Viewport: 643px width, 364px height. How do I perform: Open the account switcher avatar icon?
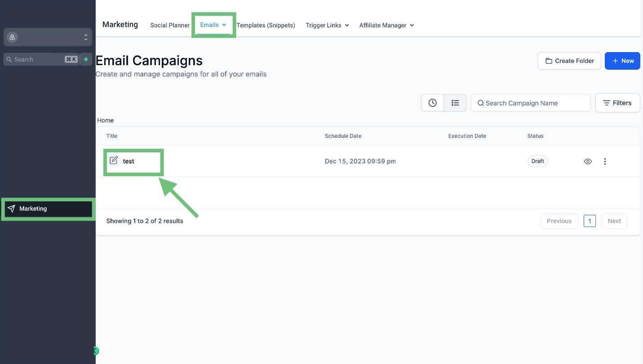[x=12, y=37]
